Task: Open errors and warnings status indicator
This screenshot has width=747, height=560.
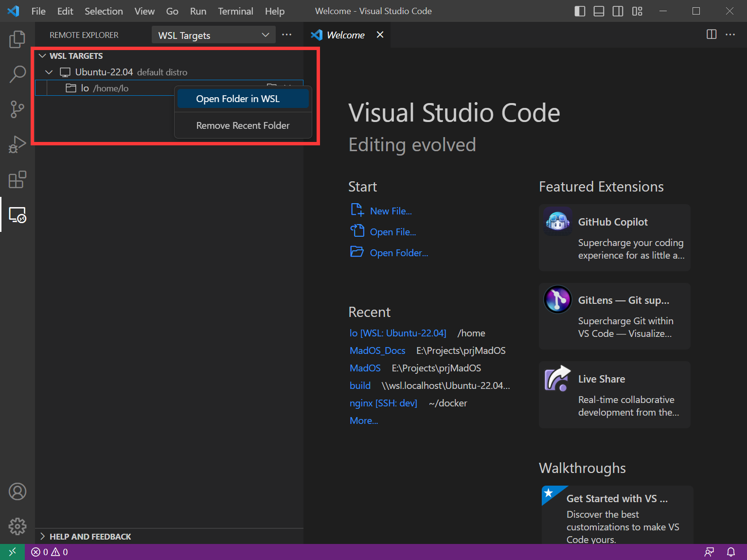Action: pos(50,552)
